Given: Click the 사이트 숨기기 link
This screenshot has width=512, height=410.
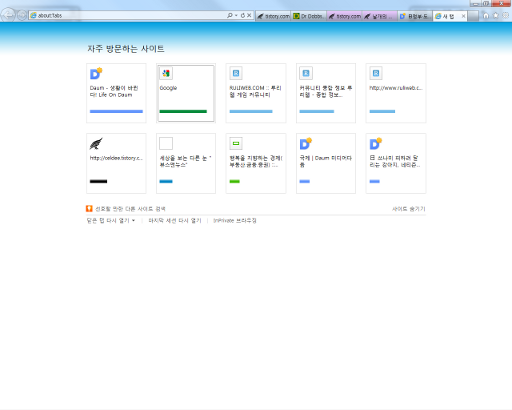Looking at the screenshot, I should point(409,209).
